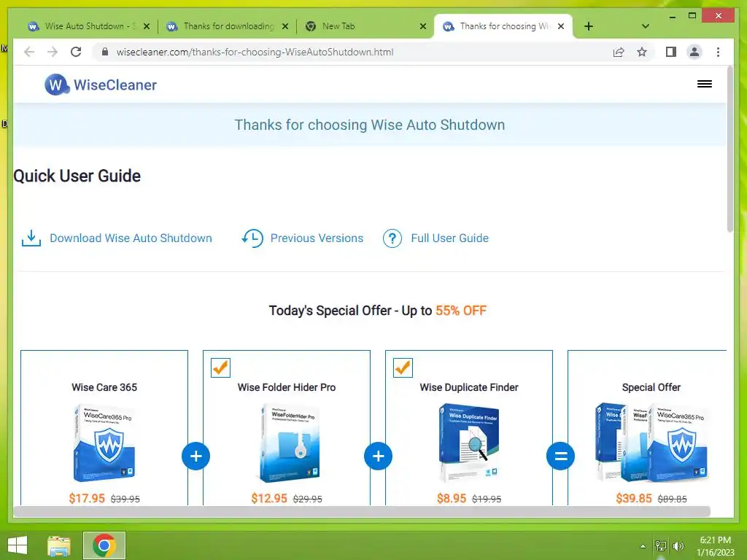The image size is (747, 560).
Task: Bookmark this tab with the star icon
Action: pos(642,52)
